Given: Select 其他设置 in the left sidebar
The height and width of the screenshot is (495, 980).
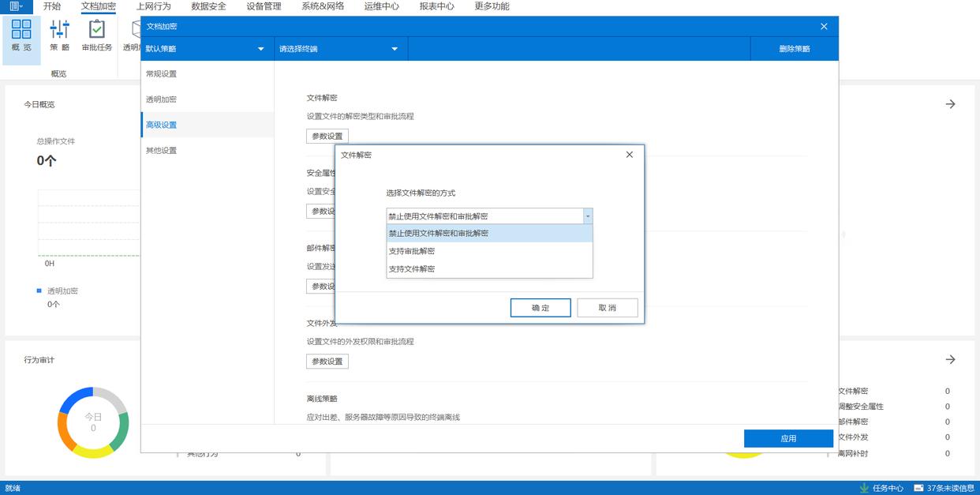Looking at the screenshot, I should (208, 150).
